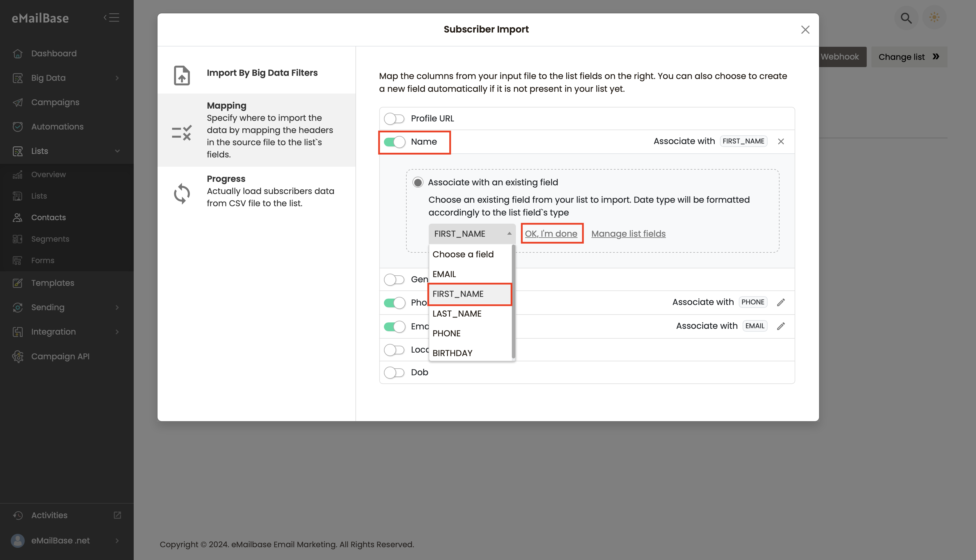Click the Change list button
The height and width of the screenshot is (560, 976).
909,57
